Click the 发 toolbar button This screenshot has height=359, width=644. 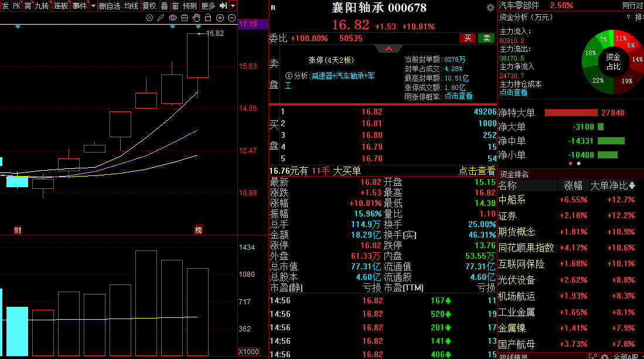click(5, 6)
